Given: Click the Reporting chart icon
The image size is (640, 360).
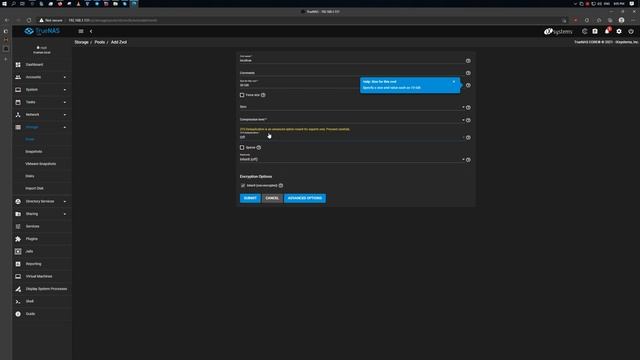Looking at the screenshot, I should pyautogui.click(x=18, y=264).
